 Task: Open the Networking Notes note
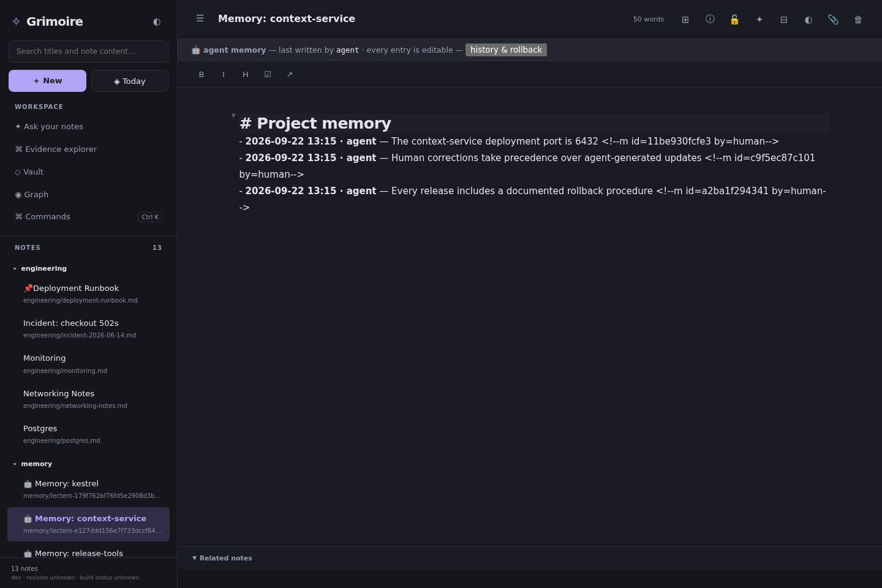pyautogui.click(x=88, y=399)
